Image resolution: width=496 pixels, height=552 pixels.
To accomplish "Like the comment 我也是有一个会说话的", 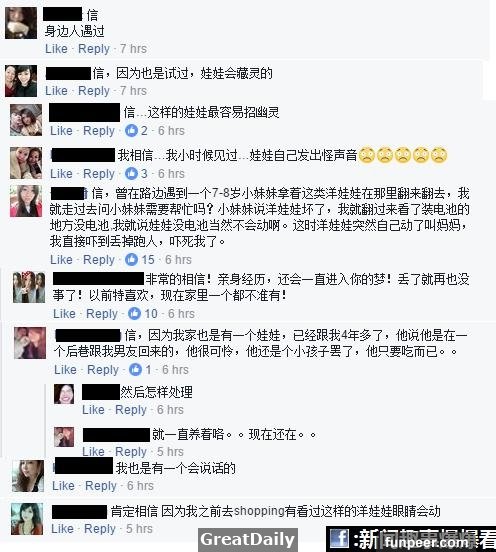I will pyautogui.click(x=63, y=485).
